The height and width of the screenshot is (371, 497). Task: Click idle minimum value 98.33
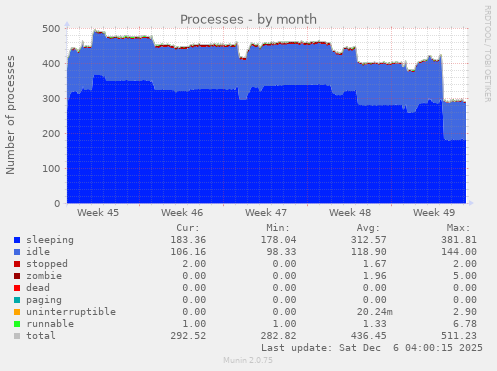point(281,252)
